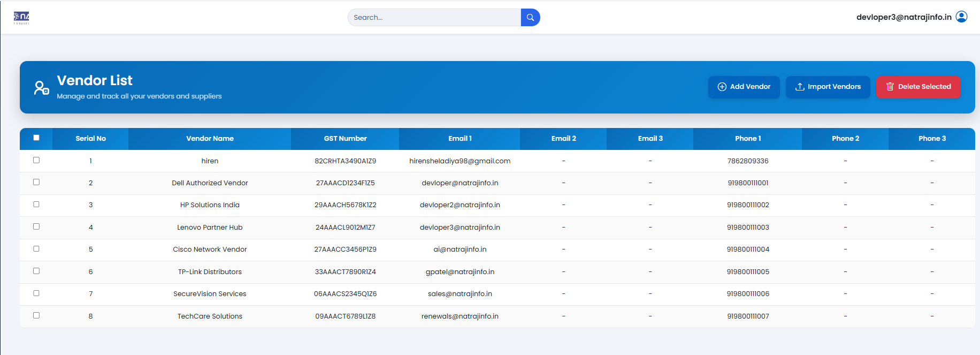
Task: Click GST number 82CRHTA3490A1Z9
Action: pos(345,161)
